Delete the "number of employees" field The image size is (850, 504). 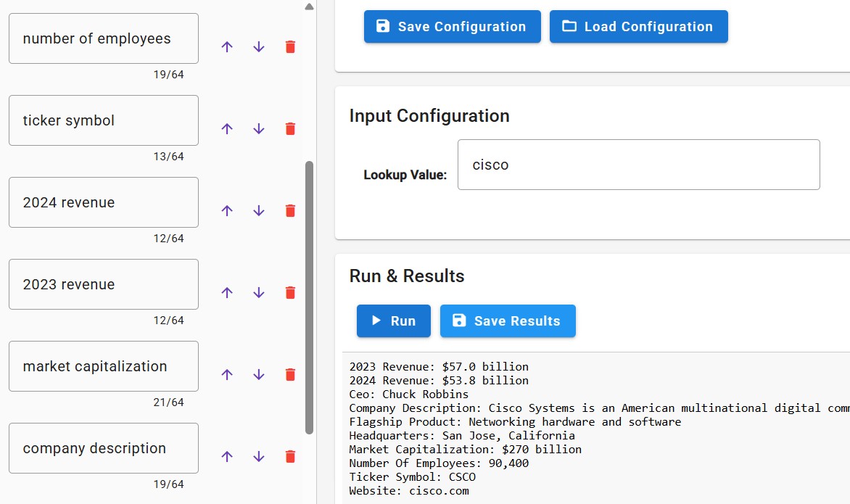pyautogui.click(x=289, y=46)
